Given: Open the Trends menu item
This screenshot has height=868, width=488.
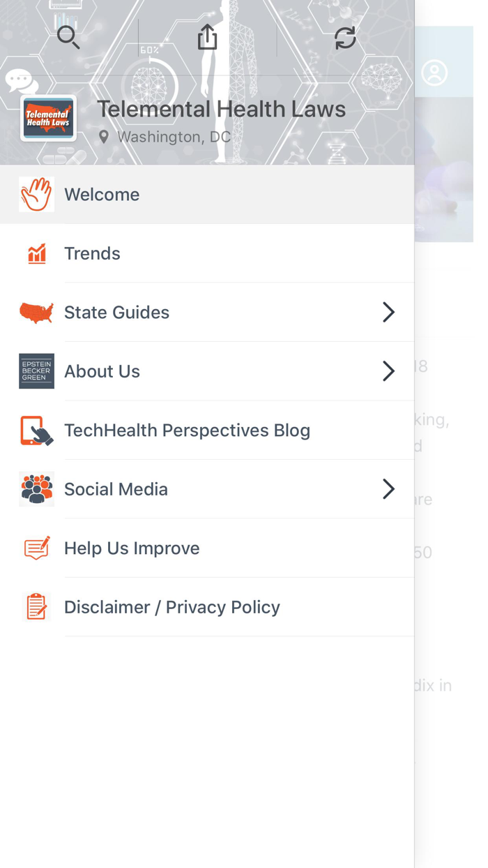Looking at the screenshot, I should tap(93, 253).
